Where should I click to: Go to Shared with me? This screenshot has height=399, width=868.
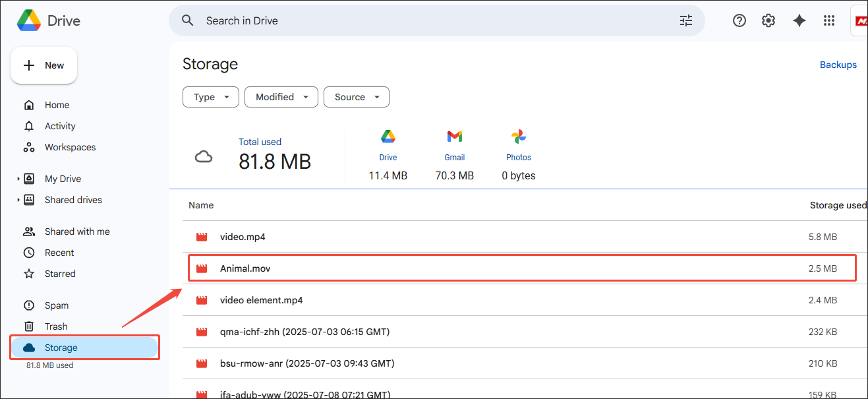point(77,231)
